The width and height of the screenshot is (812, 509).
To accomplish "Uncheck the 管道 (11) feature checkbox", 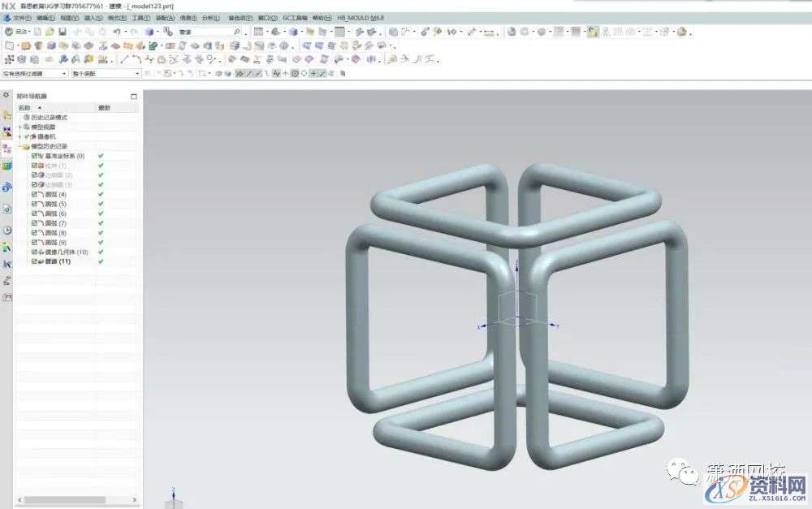I will [34, 262].
